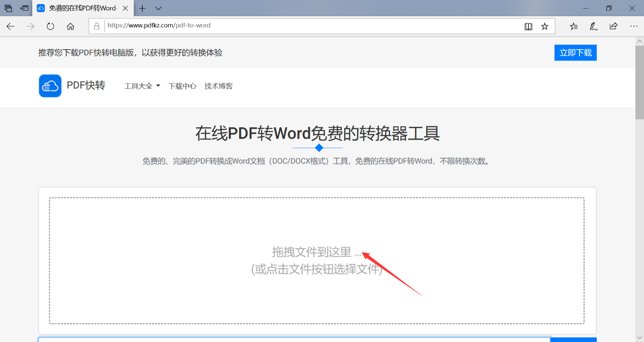Image resolution: width=644 pixels, height=342 pixels.
Task: Navigate back to the previous page
Action: (10, 26)
